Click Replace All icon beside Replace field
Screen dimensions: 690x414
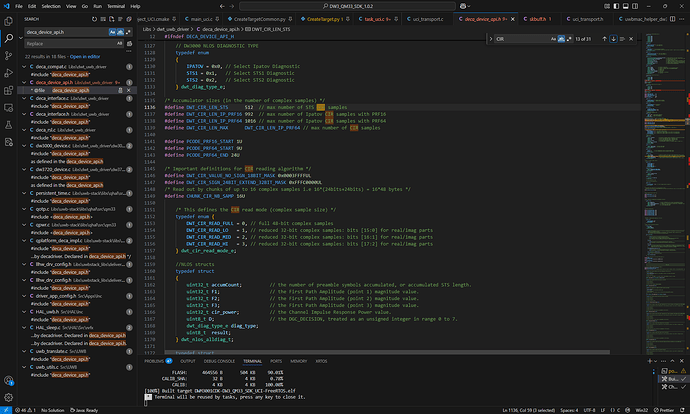129,44
